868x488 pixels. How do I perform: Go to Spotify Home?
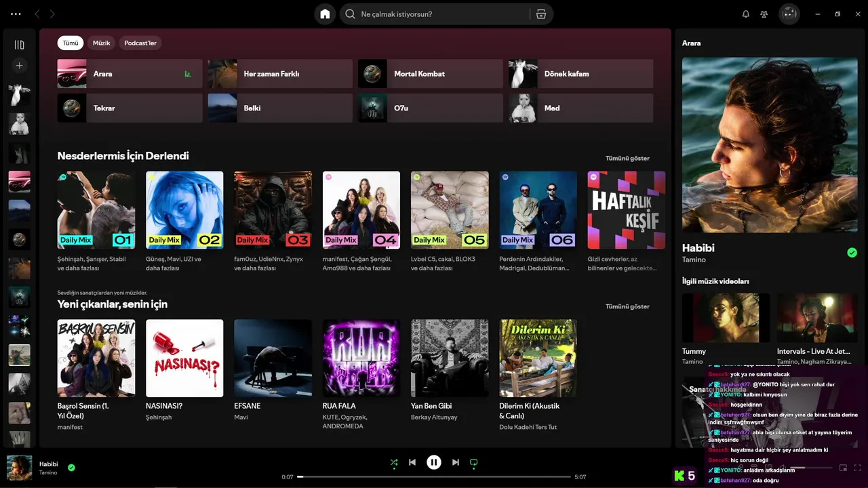click(325, 14)
